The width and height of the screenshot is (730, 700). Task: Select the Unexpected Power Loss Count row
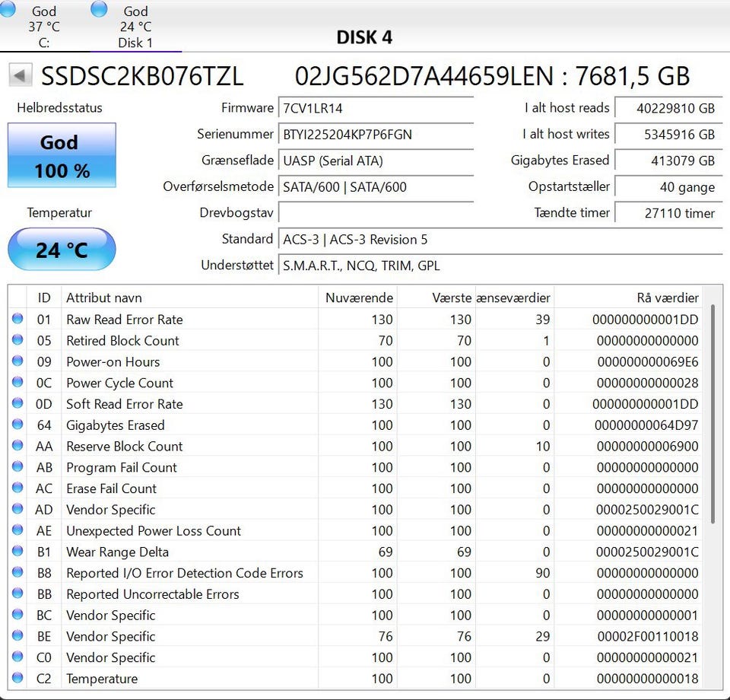point(154,530)
